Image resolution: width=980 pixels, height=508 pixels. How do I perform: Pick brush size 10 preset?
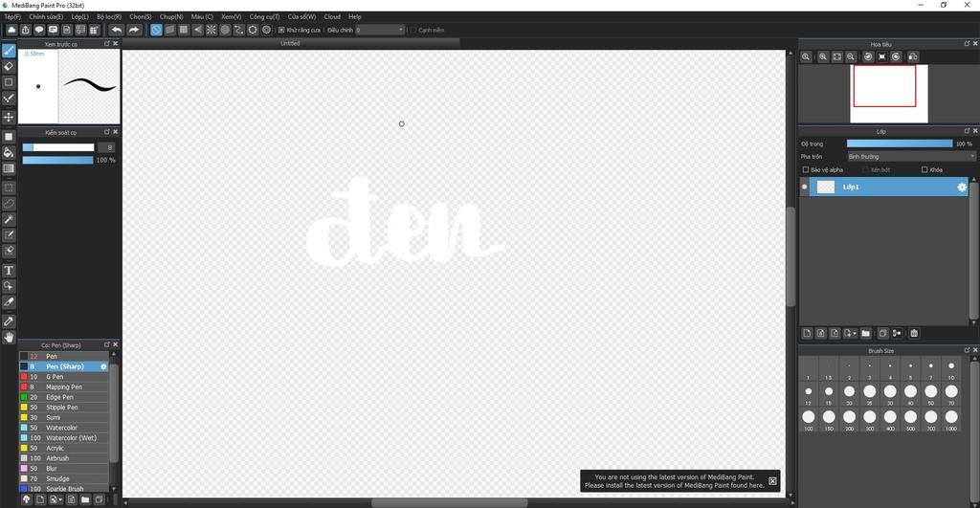pyautogui.click(x=951, y=369)
